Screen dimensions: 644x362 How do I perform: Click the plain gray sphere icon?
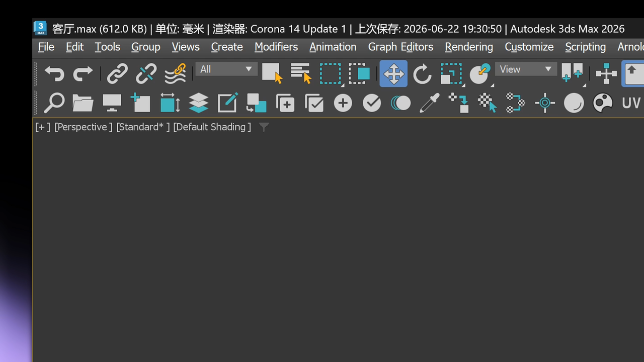coord(574,103)
